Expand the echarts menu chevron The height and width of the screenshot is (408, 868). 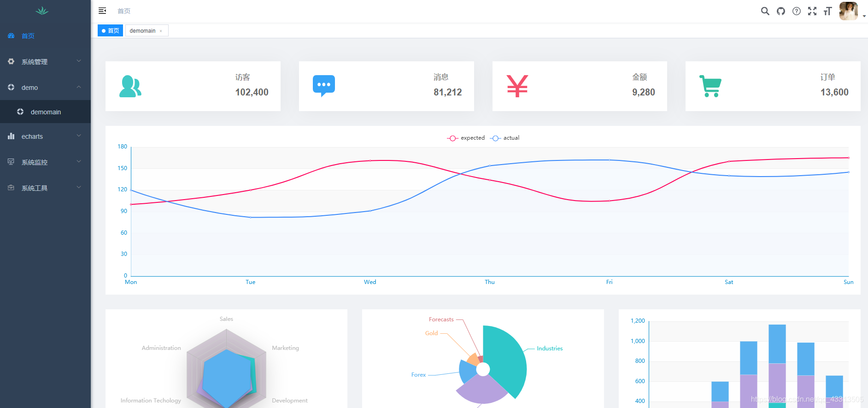point(79,136)
